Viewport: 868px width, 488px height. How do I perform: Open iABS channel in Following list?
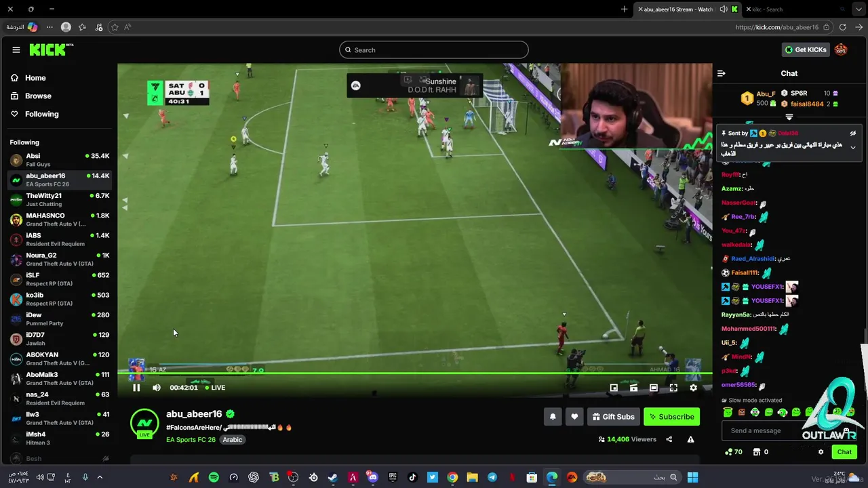(x=60, y=239)
